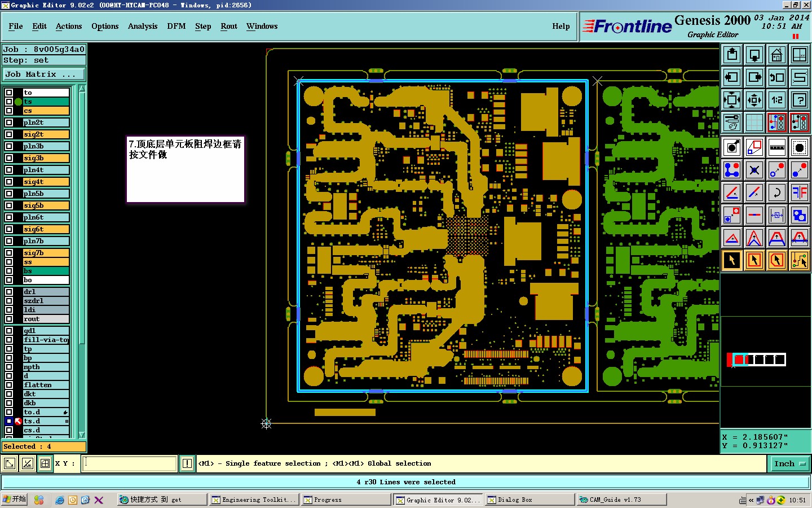This screenshot has height=508, width=812.
Task: Click the pan left arrow icon
Action: click(732, 77)
